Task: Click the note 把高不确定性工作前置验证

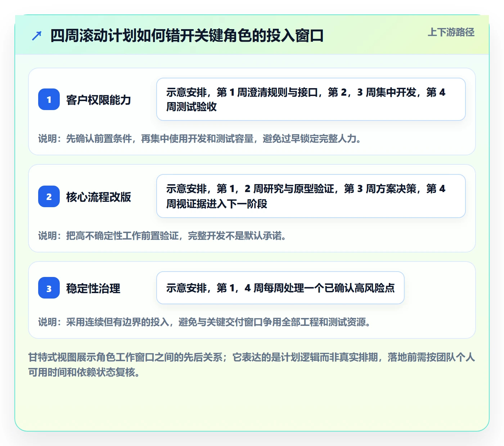Action: tap(162, 236)
